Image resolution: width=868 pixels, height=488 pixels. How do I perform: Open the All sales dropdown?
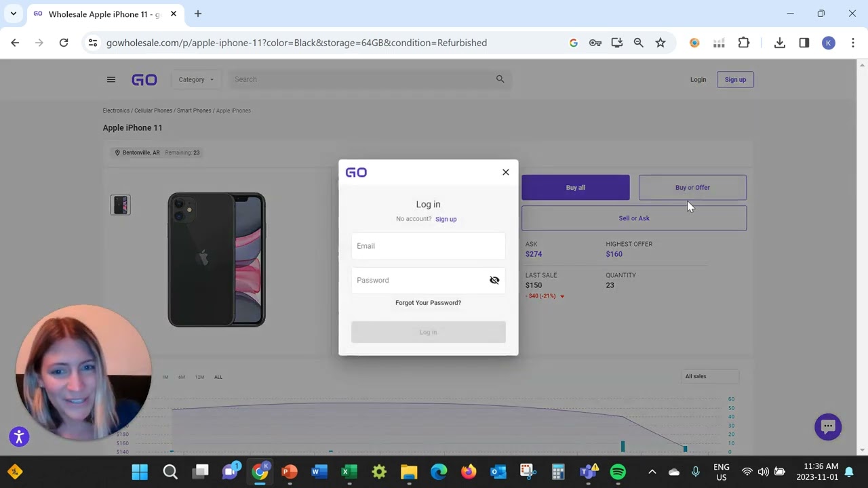point(709,376)
